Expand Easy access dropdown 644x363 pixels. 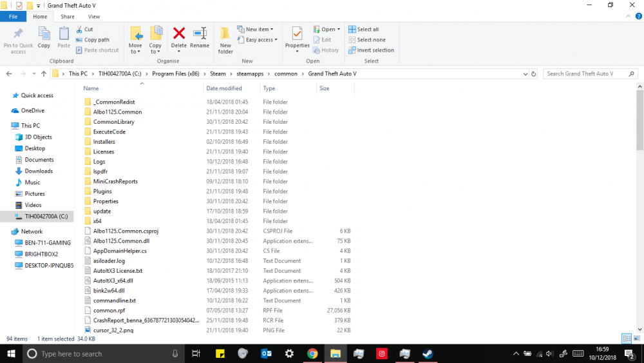(x=276, y=40)
